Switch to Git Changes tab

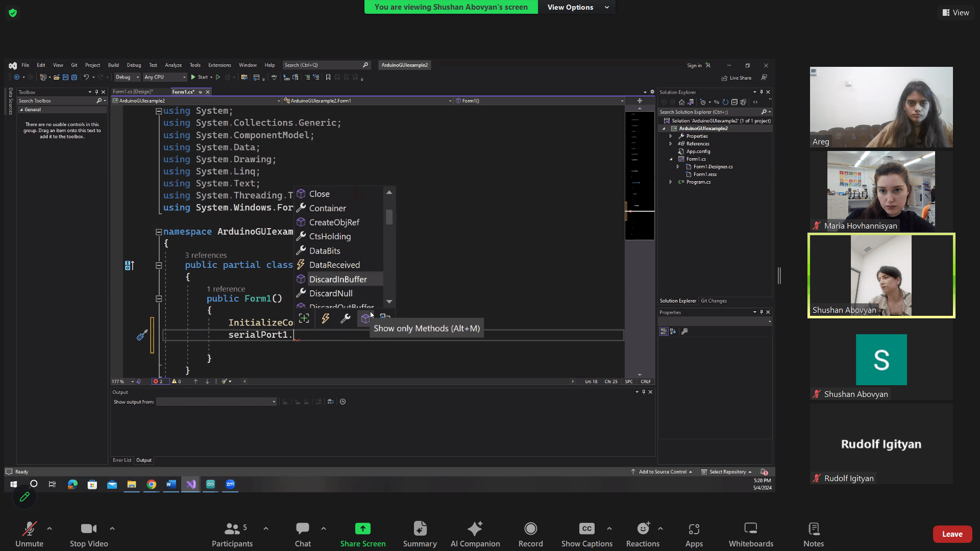(x=714, y=301)
